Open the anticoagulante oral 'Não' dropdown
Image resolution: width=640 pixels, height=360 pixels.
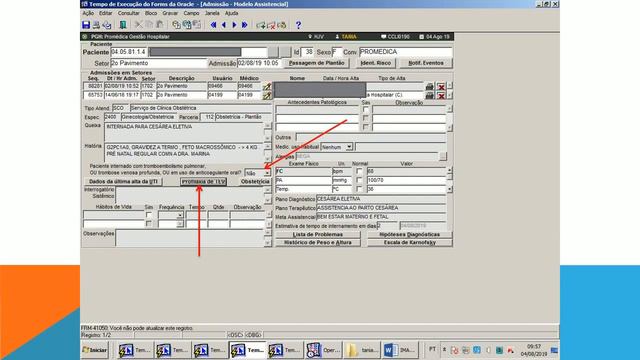click(267, 173)
